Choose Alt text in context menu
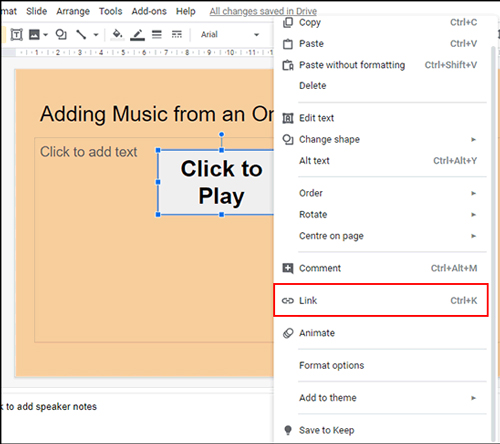 pyautogui.click(x=380, y=161)
